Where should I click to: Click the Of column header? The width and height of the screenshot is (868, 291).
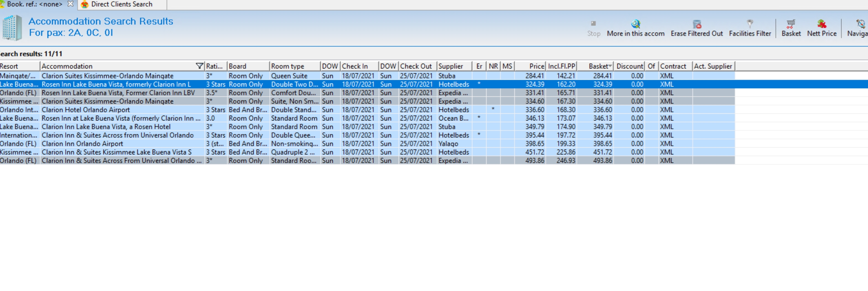click(x=651, y=66)
